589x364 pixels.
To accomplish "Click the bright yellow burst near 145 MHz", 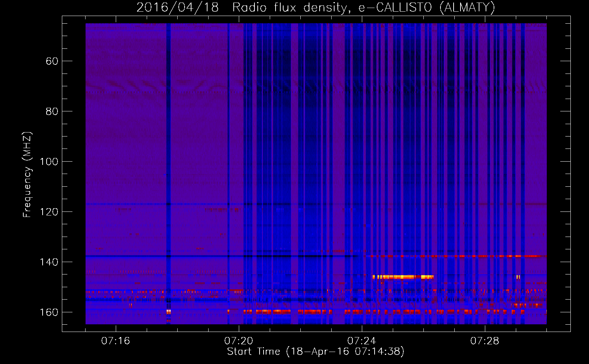I will (x=403, y=277).
